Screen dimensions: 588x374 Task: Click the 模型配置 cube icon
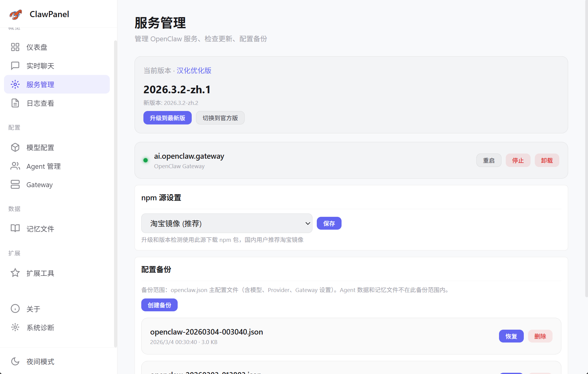tap(15, 147)
